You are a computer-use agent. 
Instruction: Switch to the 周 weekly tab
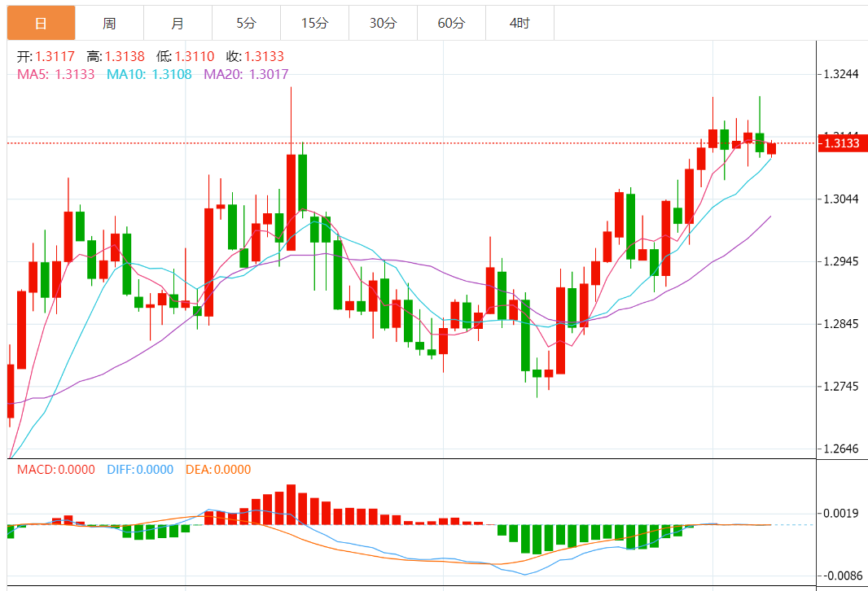[109, 24]
